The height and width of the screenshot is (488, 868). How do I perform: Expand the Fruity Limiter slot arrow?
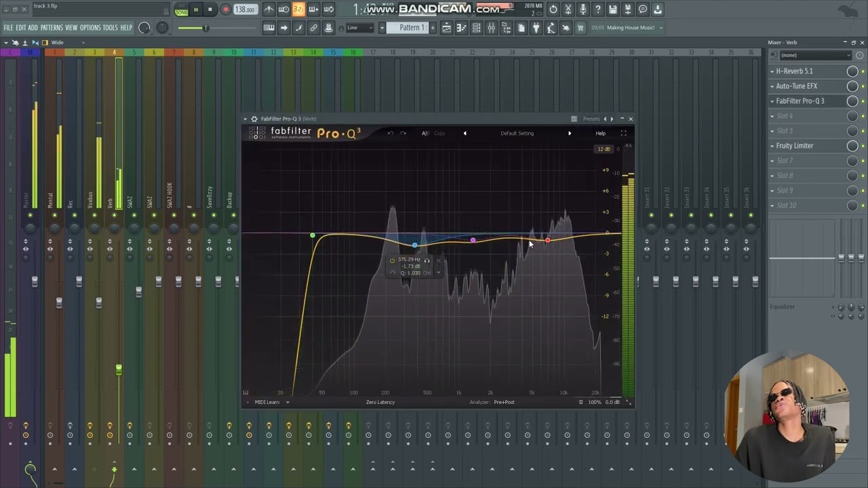coord(772,146)
